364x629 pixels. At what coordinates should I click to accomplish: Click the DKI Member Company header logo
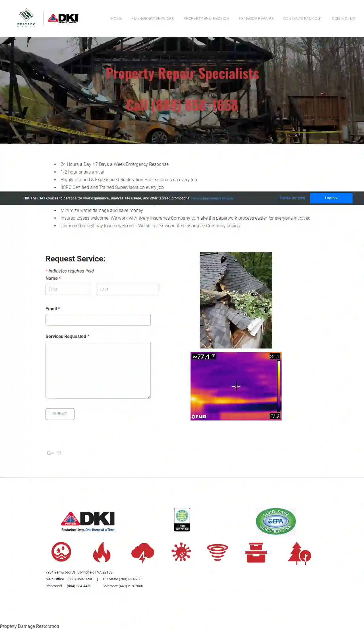(63, 18)
